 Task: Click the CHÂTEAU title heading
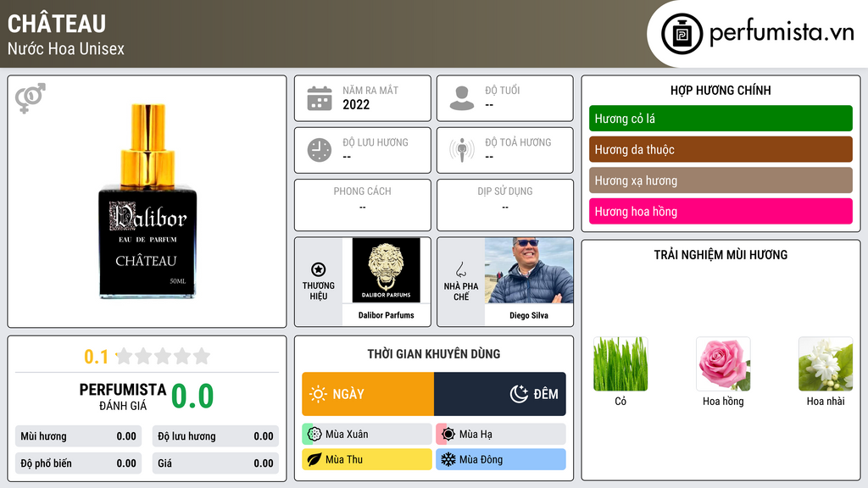(x=57, y=24)
